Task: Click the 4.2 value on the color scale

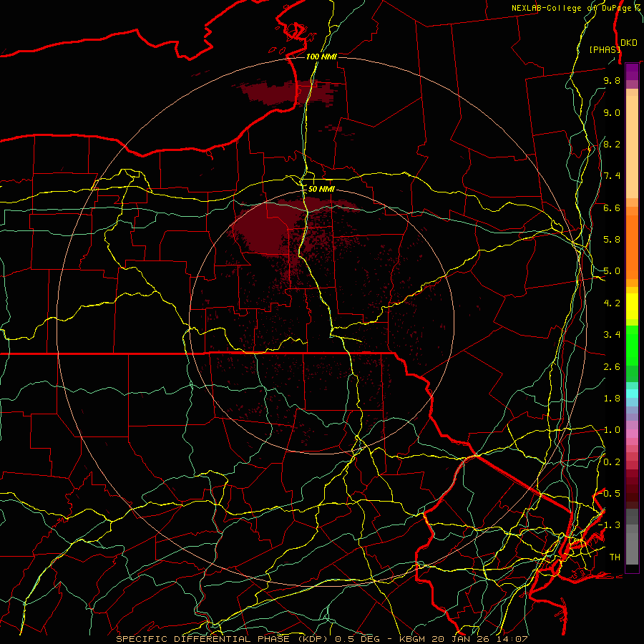Action: tap(612, 303)
